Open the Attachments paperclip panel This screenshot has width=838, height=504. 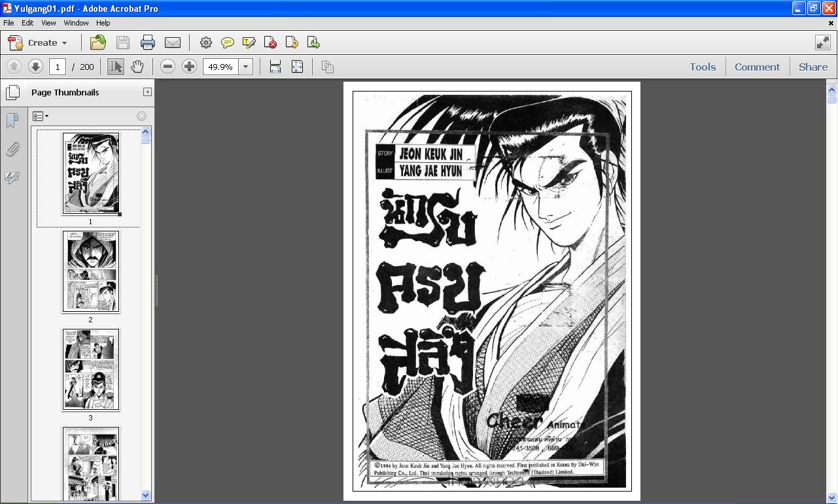(x=12, y=149)
